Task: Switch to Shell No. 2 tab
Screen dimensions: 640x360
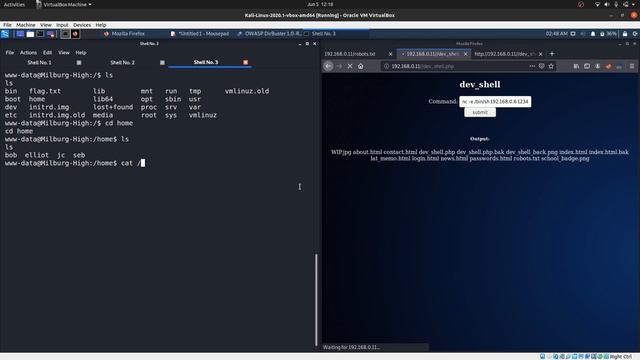Action: pyautogui.click(x=122, y=62)
